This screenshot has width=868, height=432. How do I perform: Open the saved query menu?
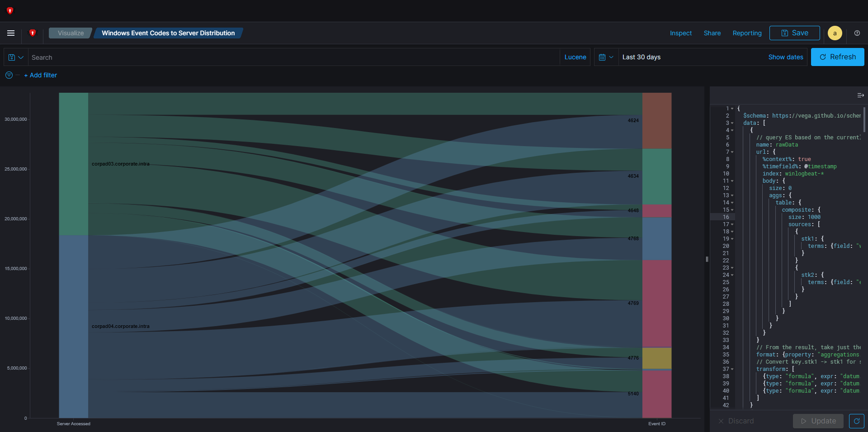[x=16, y=57]
